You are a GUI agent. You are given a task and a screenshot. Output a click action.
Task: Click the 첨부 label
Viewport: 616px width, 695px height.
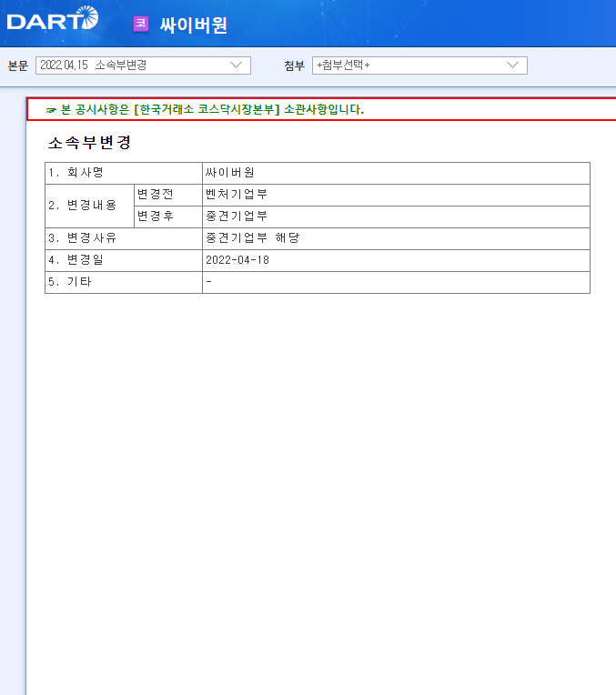tap(295, 66)
